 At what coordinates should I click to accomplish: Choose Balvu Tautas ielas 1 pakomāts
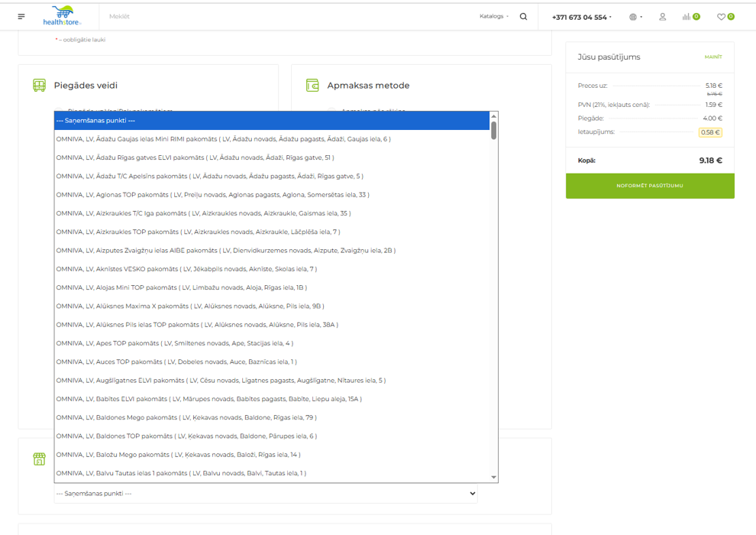coord(272,473)
